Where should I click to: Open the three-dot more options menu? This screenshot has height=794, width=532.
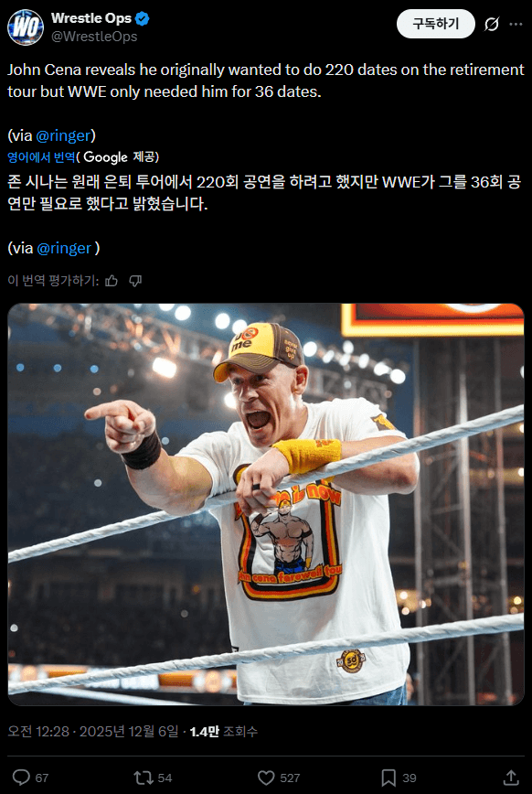tap(516, 24)
